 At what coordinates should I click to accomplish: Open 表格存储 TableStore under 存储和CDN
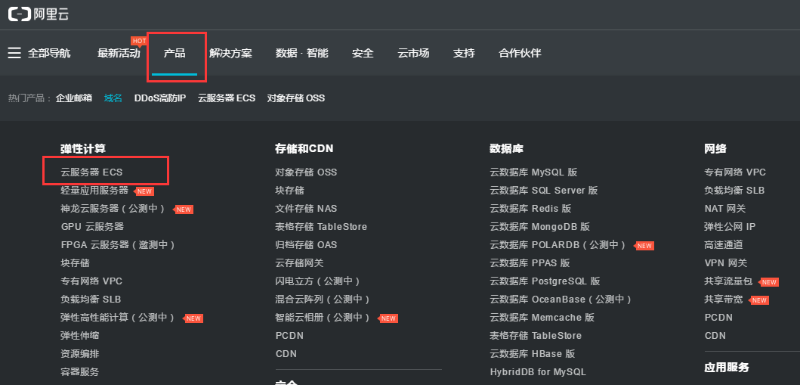click(321, 226)
